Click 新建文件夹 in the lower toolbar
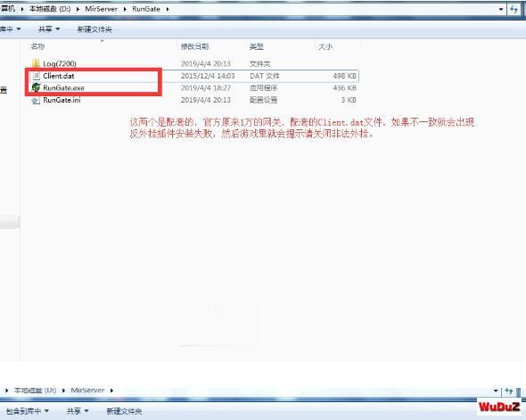Image resolution: width=526 pixels, height=420 pixels. [124, 411]
